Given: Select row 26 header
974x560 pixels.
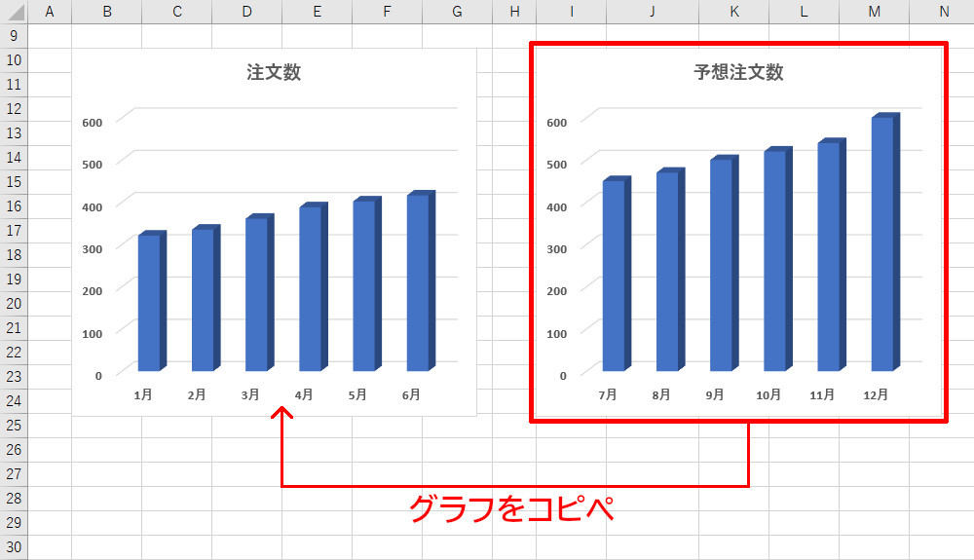Looking at the screenshot, I should [14, 450].
